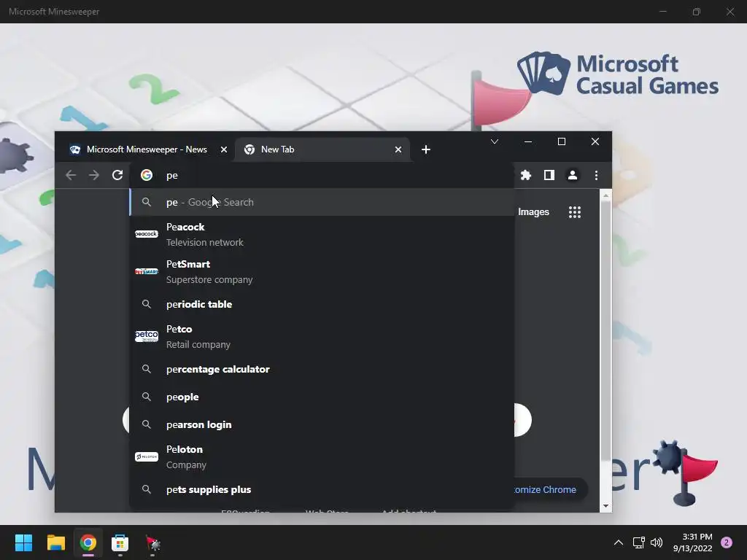Screen dimensions: 747x560
Task: Click Chrome page scrollbar up arrow
Action: tap(606, 195)
